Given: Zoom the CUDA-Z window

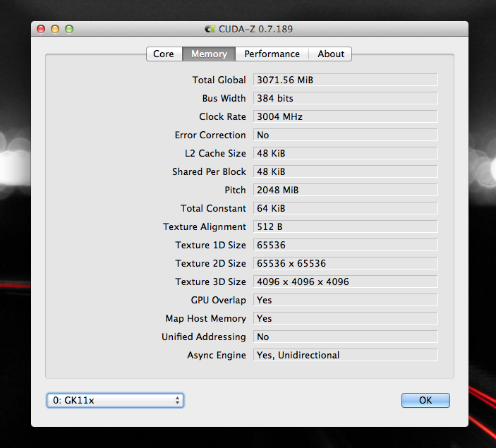Looking at the screenshot, I should coord(69,29).
